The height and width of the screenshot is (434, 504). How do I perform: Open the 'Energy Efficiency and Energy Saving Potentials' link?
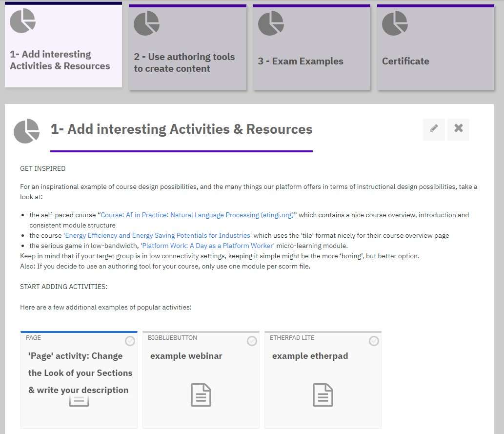(x=158, y=235)
